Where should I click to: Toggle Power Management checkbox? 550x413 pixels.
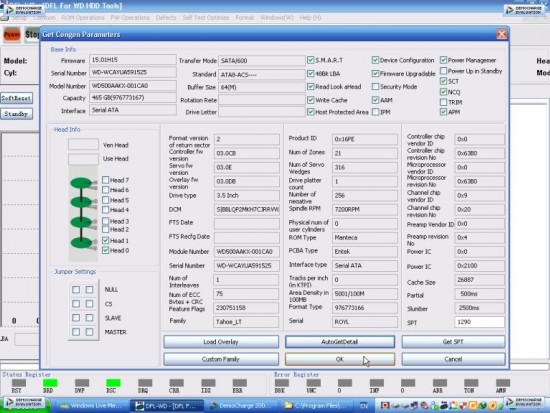tap(443, 60)
